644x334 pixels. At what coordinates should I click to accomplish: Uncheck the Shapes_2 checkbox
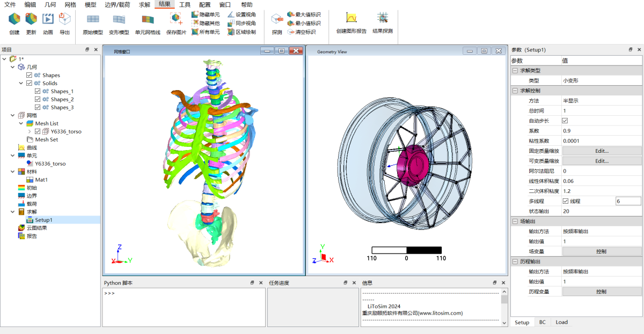pos(38,99)
